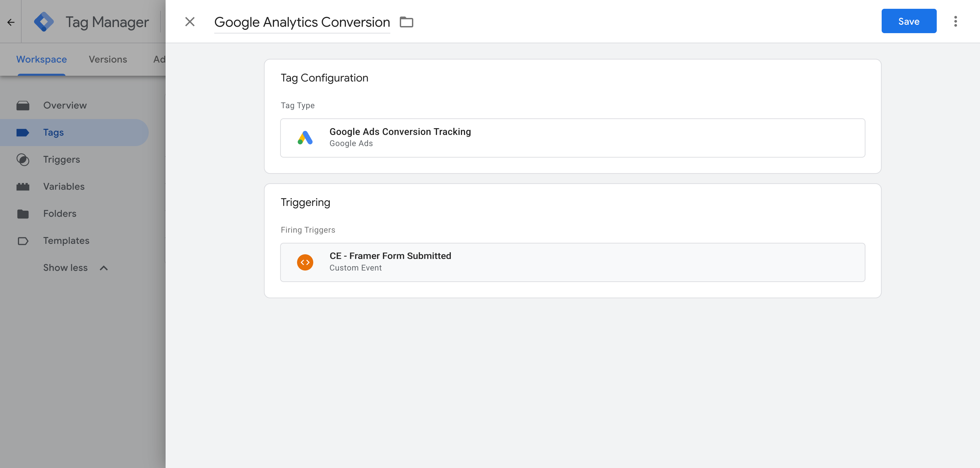Open Folders in the sidebar
This screenshot has width=980, height=468.
[x=74, y=213]
